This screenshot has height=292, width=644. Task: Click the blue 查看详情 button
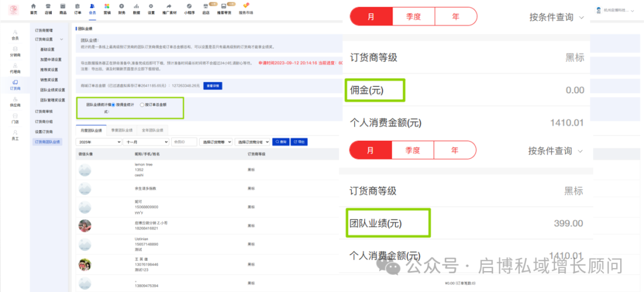coord(212,86)
